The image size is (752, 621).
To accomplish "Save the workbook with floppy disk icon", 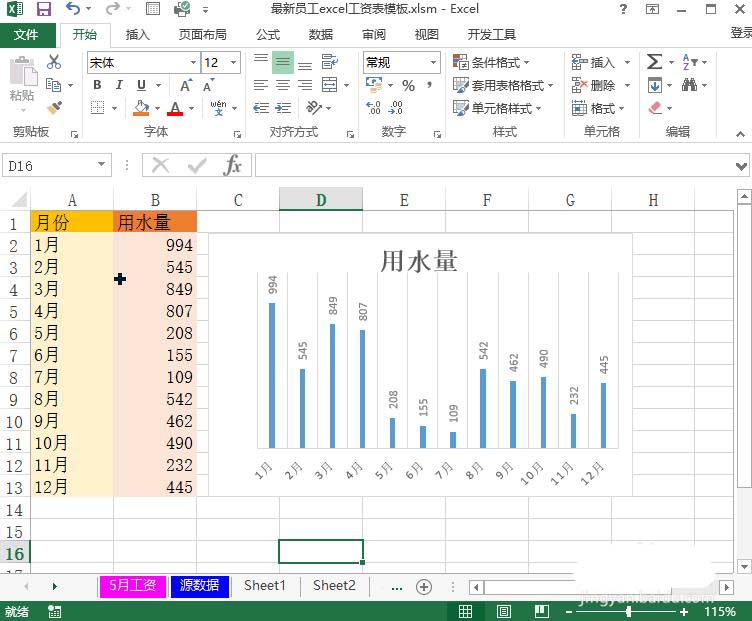I will (x=44, y=9).
